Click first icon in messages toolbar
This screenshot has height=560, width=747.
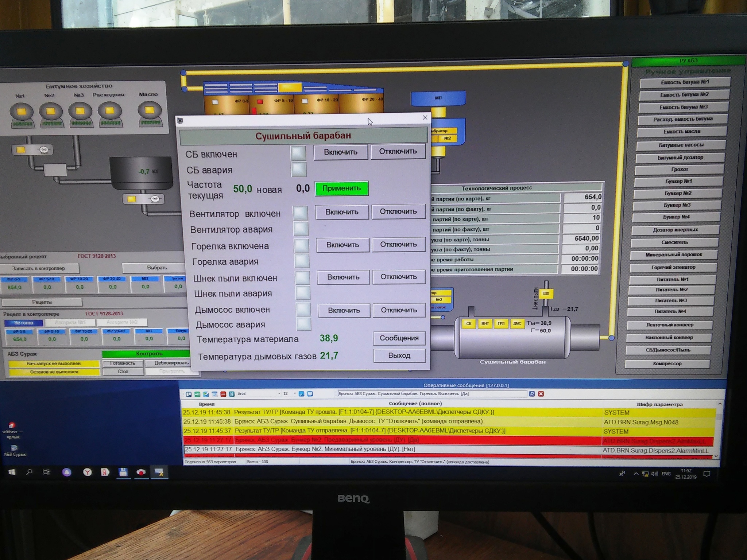coord(189,394)
